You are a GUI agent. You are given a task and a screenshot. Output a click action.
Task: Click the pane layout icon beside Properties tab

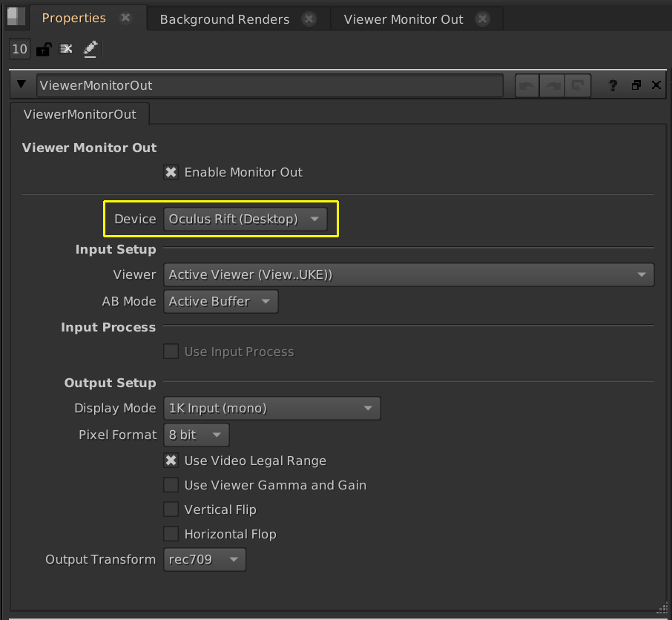(x=16, y=17)
